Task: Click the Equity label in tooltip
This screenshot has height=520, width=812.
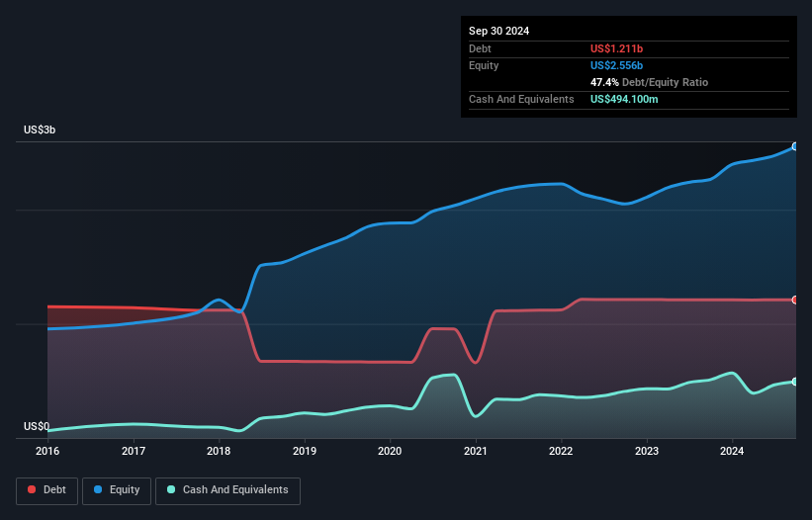Action: coord(484,65)
